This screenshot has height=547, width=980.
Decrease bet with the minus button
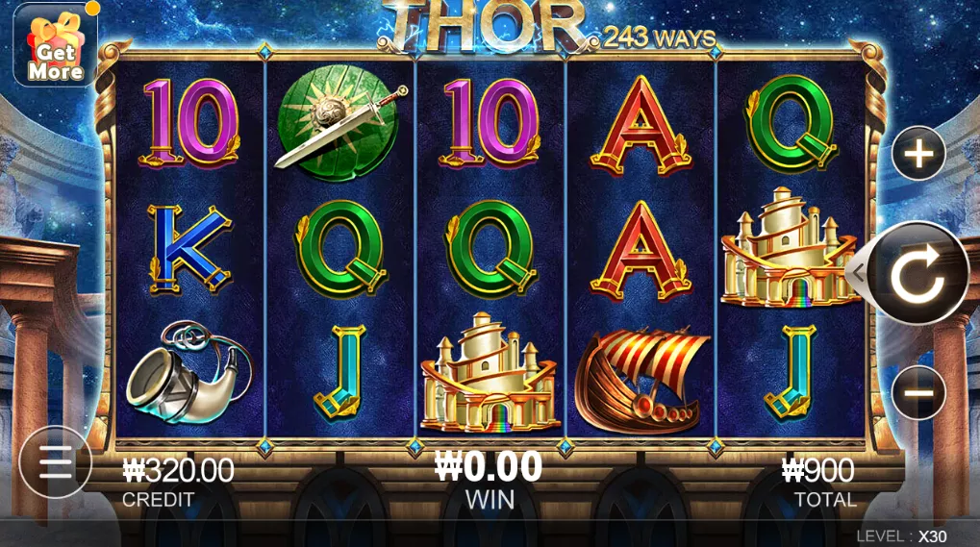tap(918, 392)
